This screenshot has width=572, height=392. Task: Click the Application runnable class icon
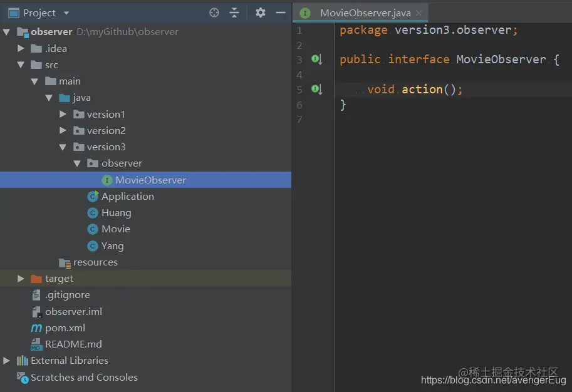tap(93, 197)
